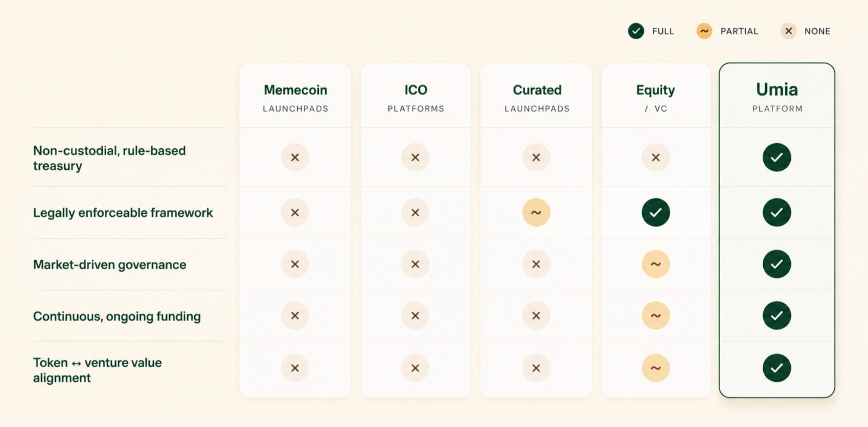868x427 pixels.
Task: Click the PARTIAL legend tilde icon
Action: coord(704,31)
